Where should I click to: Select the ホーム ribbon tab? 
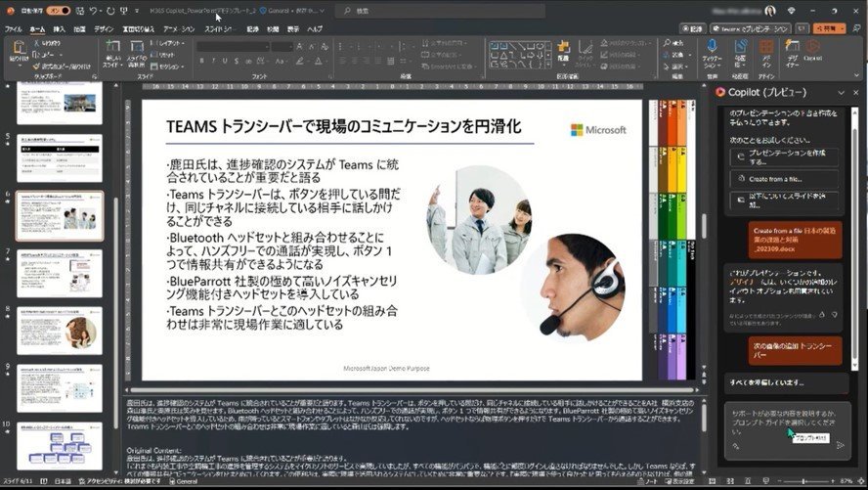pos(38,29)
